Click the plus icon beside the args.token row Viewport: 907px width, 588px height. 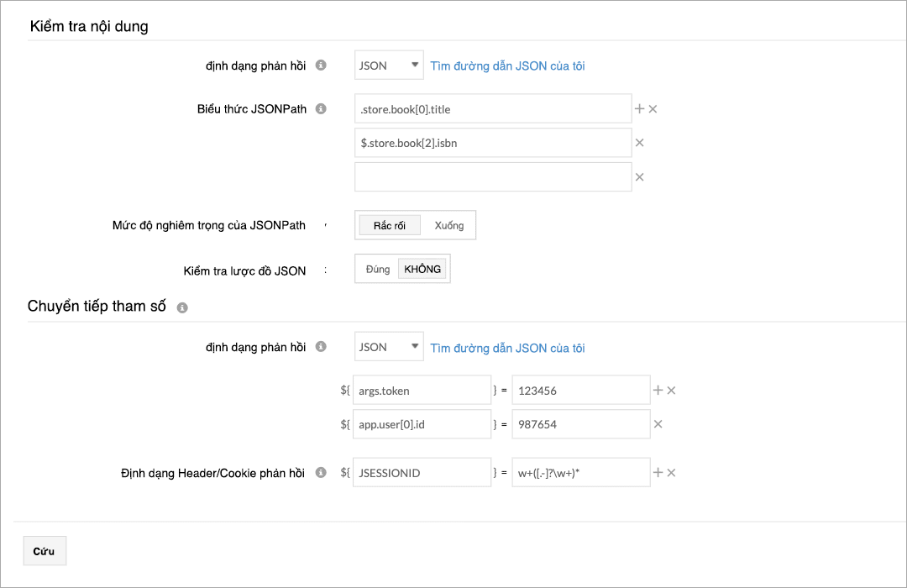tap(659, 389)
